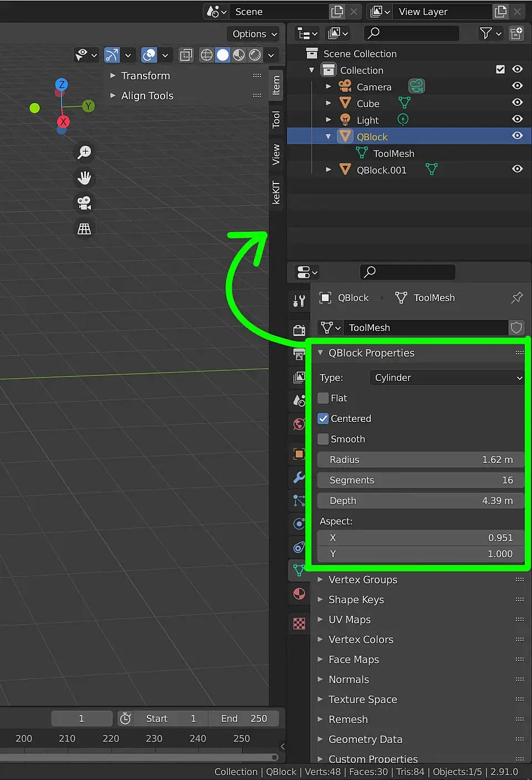Switch to the Tool sidebar tab
The image size is (532, 780).
(276, 119)
